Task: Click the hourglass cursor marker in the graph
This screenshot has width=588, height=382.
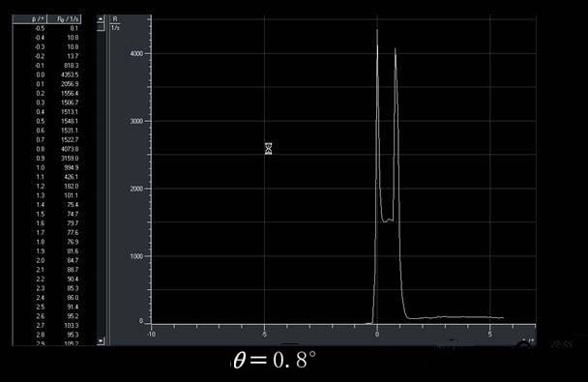Action: (269, 149)
